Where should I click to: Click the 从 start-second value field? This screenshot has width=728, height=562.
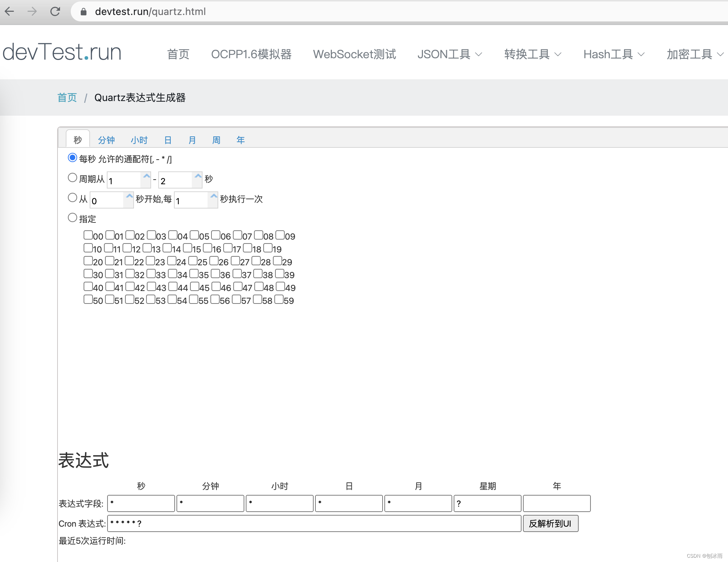coord(107,200)
